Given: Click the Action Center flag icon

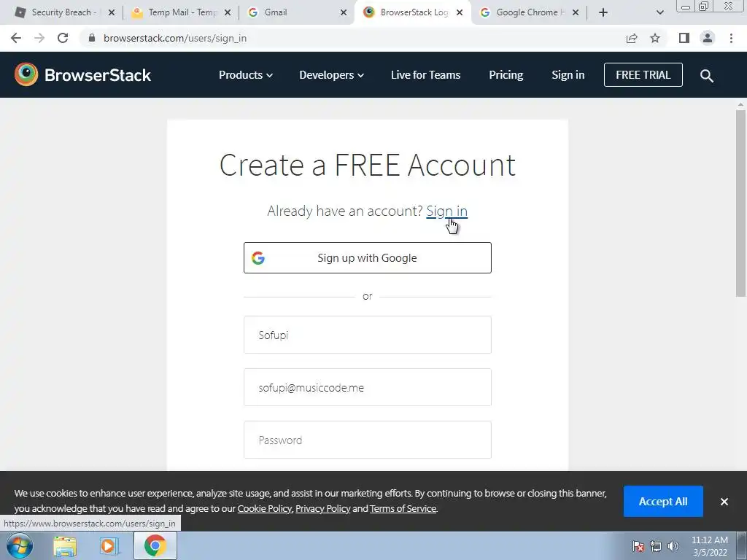Looking at the screenshot, I should (x=638, y=546).
